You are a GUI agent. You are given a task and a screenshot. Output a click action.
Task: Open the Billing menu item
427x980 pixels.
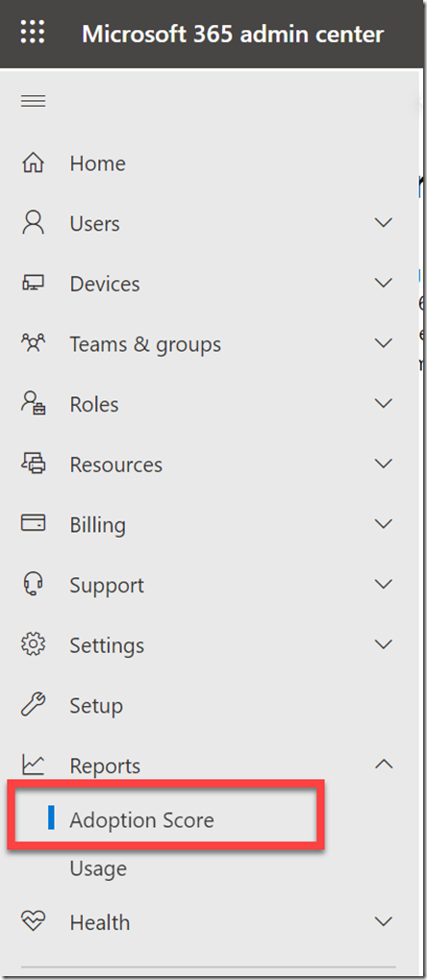pos(97,525)
